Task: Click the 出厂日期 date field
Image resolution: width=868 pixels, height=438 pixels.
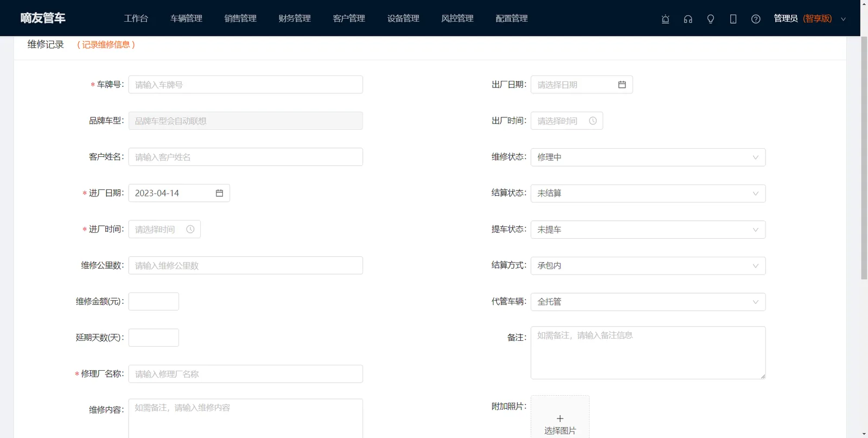Action: tap(582, 85)
